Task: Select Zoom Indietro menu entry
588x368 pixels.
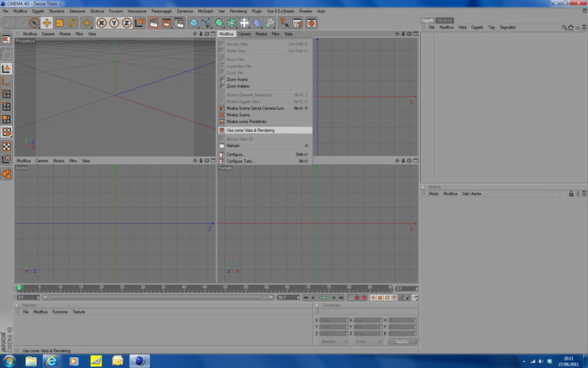Action: [265, 87]
